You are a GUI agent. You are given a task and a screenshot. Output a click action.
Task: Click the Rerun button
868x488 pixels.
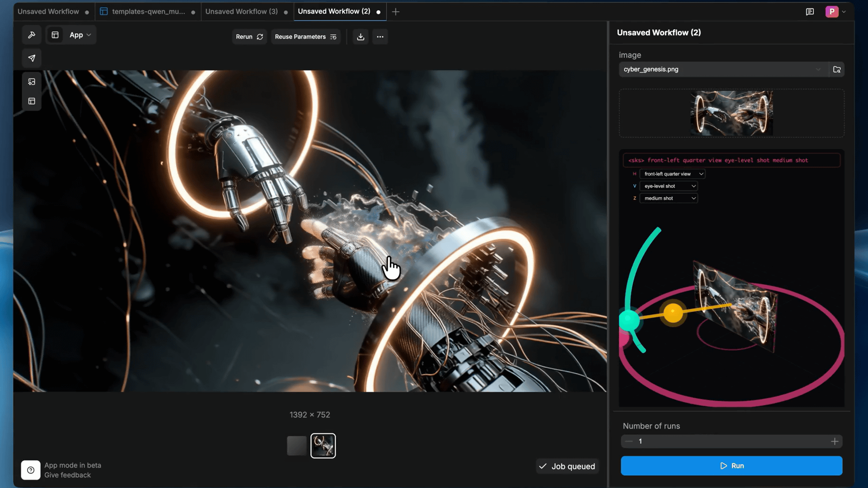click(249, 37)
